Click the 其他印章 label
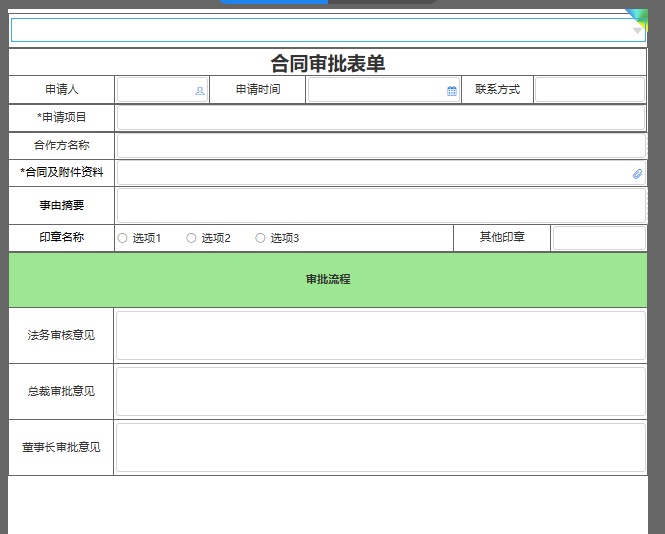Viewport: 665px width, 534px height. tap(502, 237)
